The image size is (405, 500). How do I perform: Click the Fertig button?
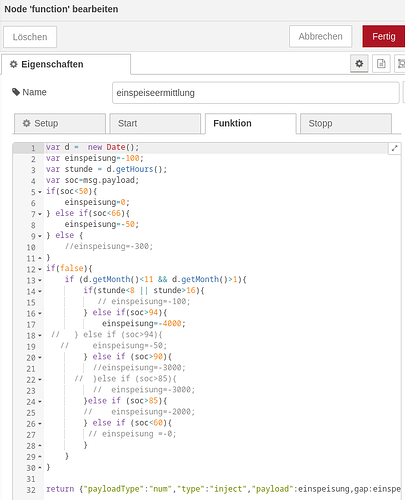(x=384, y=36)
